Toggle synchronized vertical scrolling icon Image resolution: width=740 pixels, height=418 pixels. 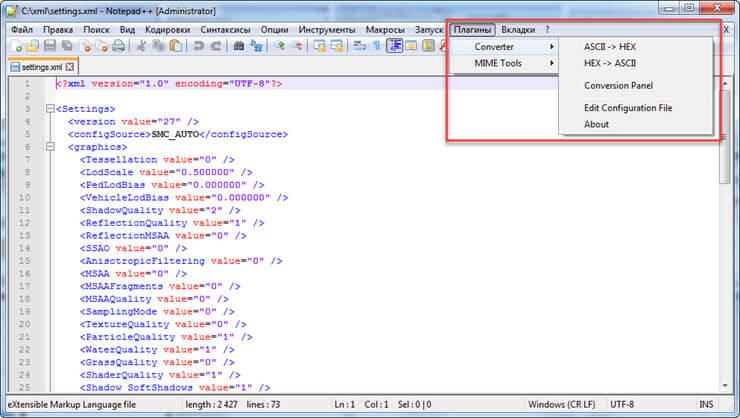pos(320,46)
